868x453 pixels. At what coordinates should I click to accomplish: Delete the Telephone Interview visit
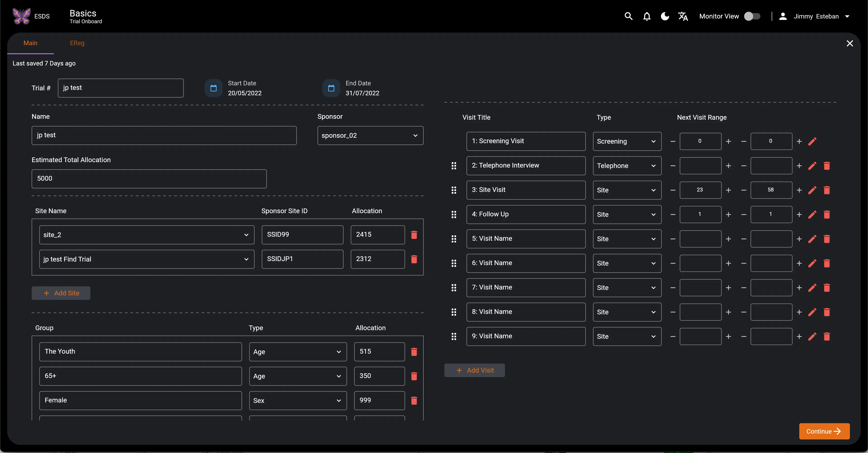(x=827, y=166)
